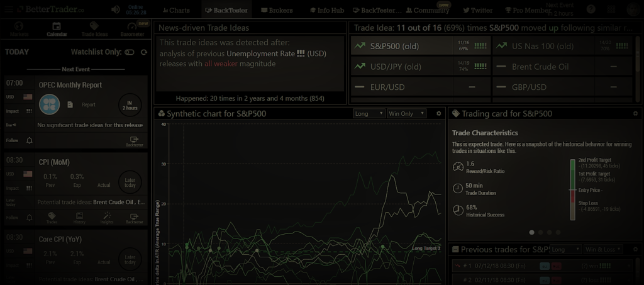Mute sound using the speaker icon
Viewport: 644px width, 285px height.
tap(116, 10)
